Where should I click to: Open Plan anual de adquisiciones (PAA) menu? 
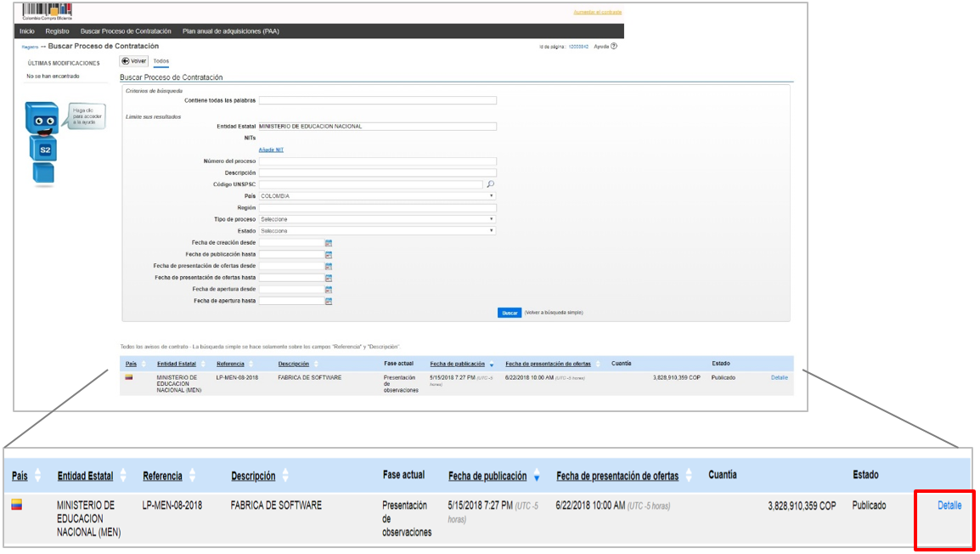coord(231,31)
